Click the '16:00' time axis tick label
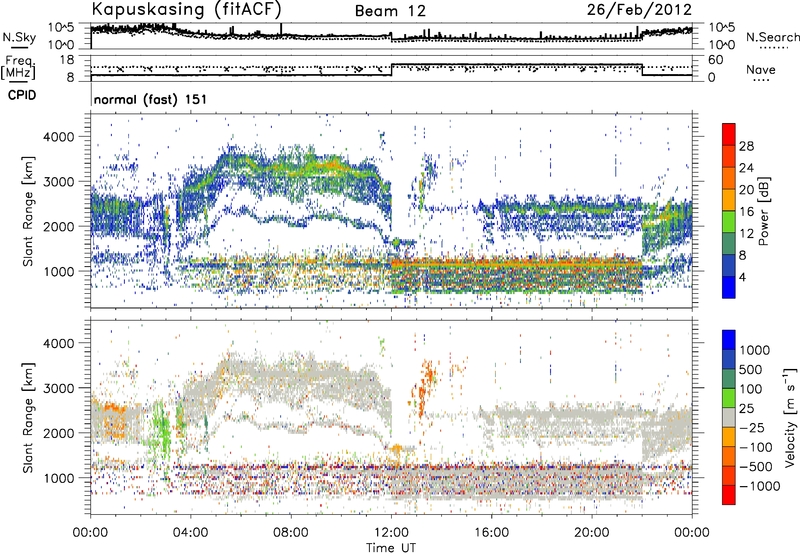 point(491,533)
